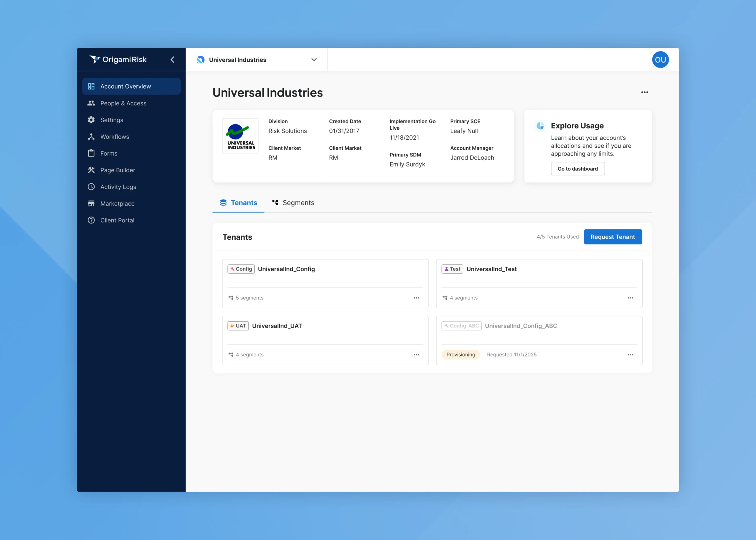Click the 'Risk Solutions' division value
Screen dimensions: 756x540
287,131
